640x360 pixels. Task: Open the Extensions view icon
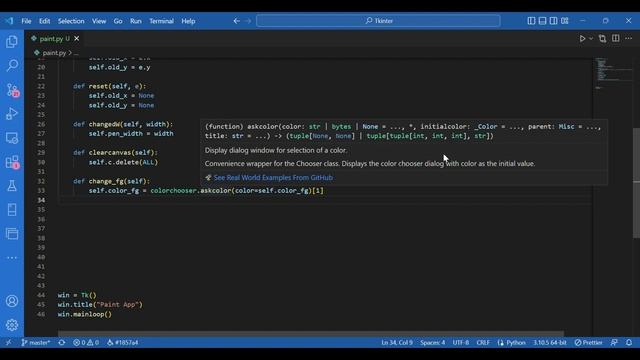click(12, 162)
